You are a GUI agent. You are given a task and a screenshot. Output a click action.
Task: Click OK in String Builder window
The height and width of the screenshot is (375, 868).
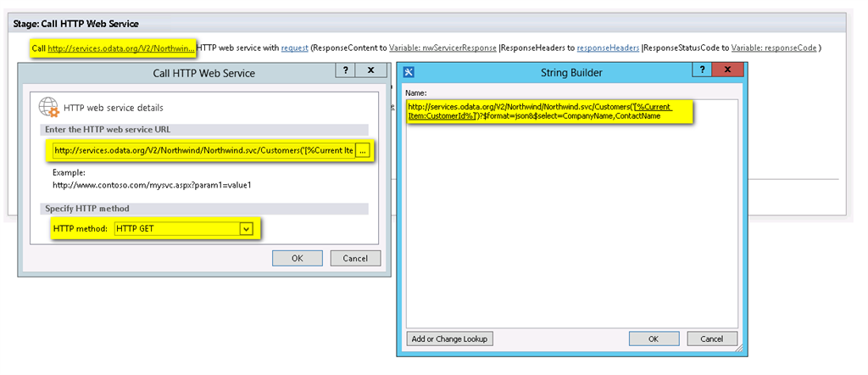pyautogui.click(x=654, y=339)
